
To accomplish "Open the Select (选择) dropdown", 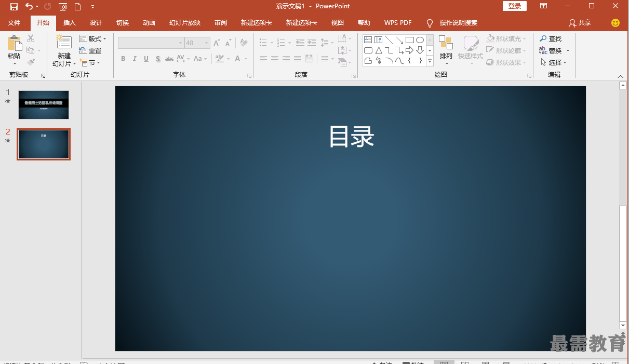I will coord(553,62).
